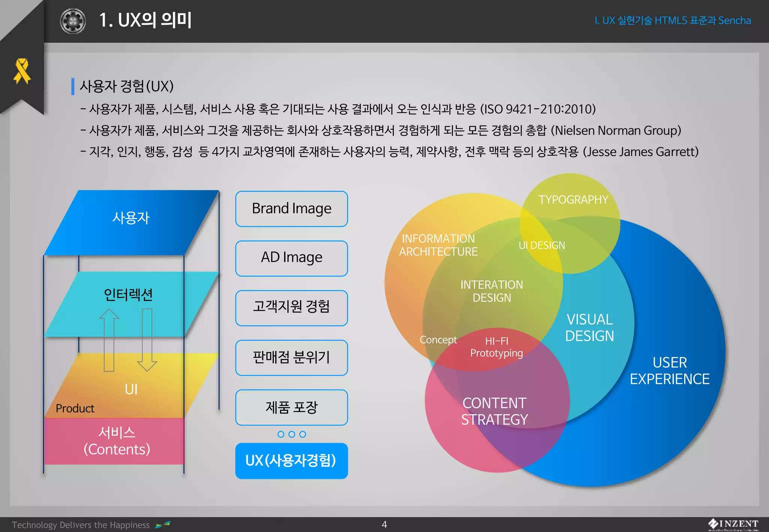The height and width of the screenshot is (532, 769).
Task: Click the VISUAL DESIGN label
Action: point(590,328)
